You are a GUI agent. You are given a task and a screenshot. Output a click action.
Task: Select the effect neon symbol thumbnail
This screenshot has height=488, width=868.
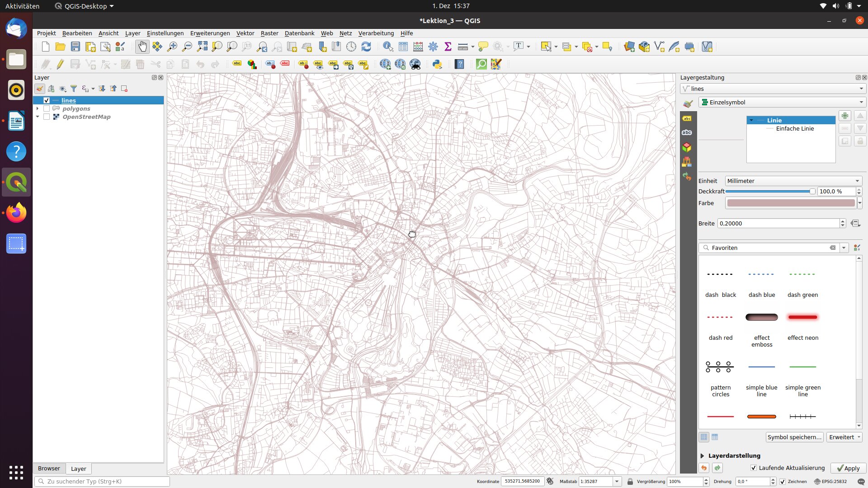click(802, 317)
